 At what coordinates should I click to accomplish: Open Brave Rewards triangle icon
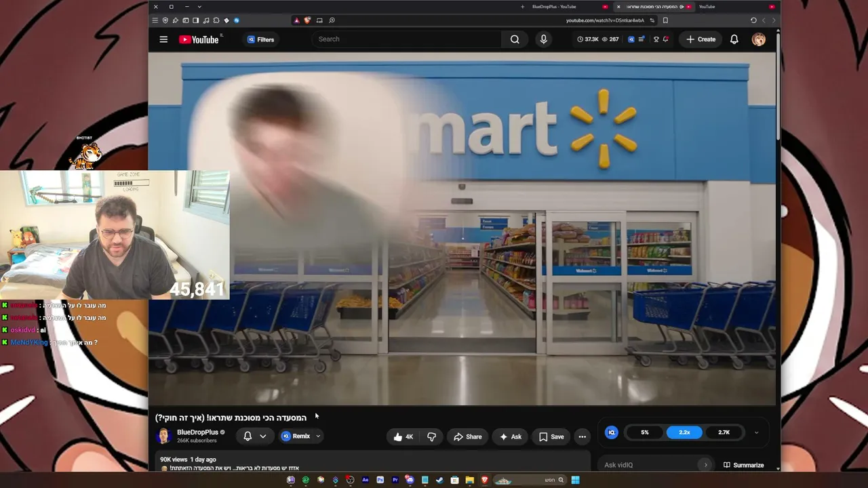coord(296,20)
